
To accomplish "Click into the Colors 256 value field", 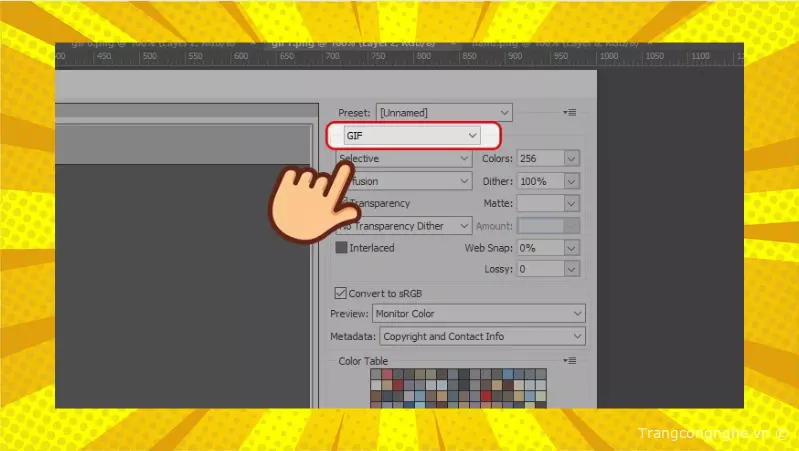I will tap(538, 158).
